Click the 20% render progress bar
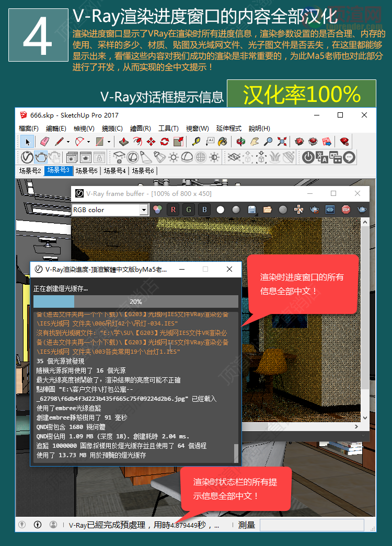The height and width of the screenshot is (546, 392). pyautogui.click(x=135, y=301)
